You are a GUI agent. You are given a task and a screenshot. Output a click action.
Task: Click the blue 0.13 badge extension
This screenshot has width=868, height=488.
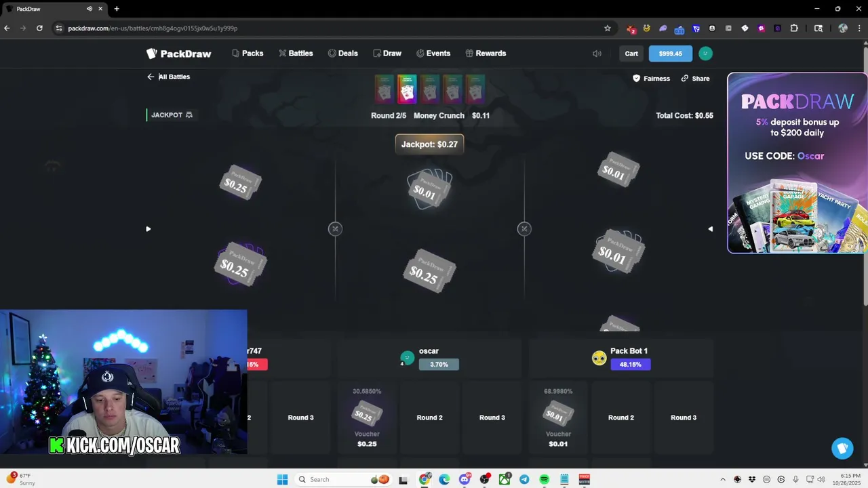(679, 28)
